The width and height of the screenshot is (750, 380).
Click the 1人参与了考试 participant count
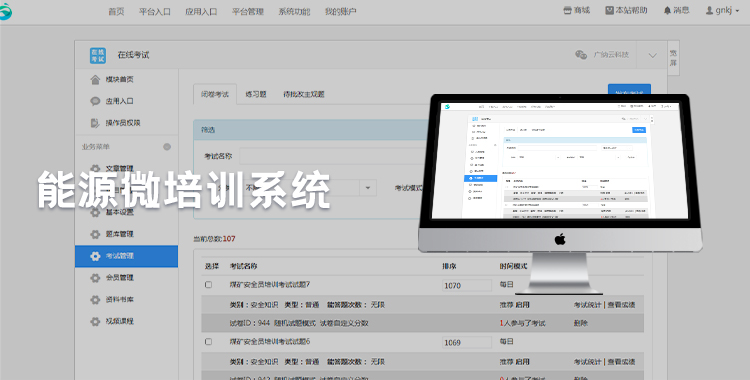[x=522, y=323]
